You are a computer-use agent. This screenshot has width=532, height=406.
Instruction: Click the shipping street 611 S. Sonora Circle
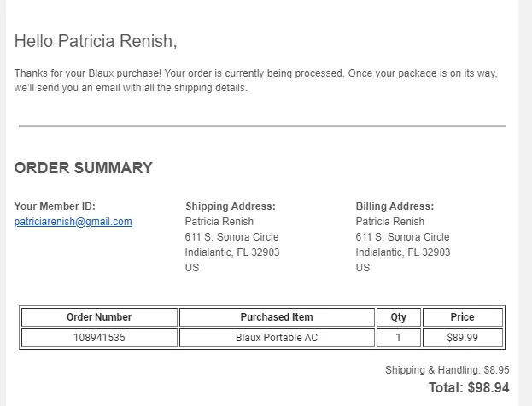pos(231,237)
